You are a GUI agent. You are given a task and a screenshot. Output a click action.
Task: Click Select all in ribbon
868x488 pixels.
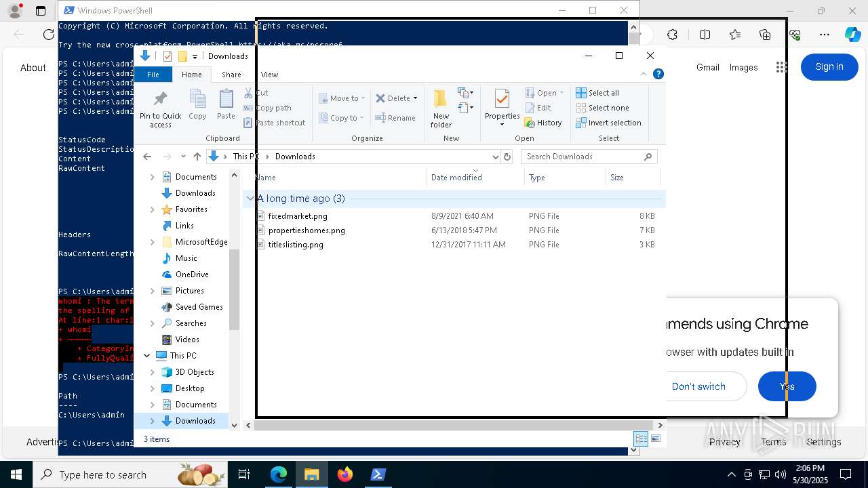[x=597, y=93]
